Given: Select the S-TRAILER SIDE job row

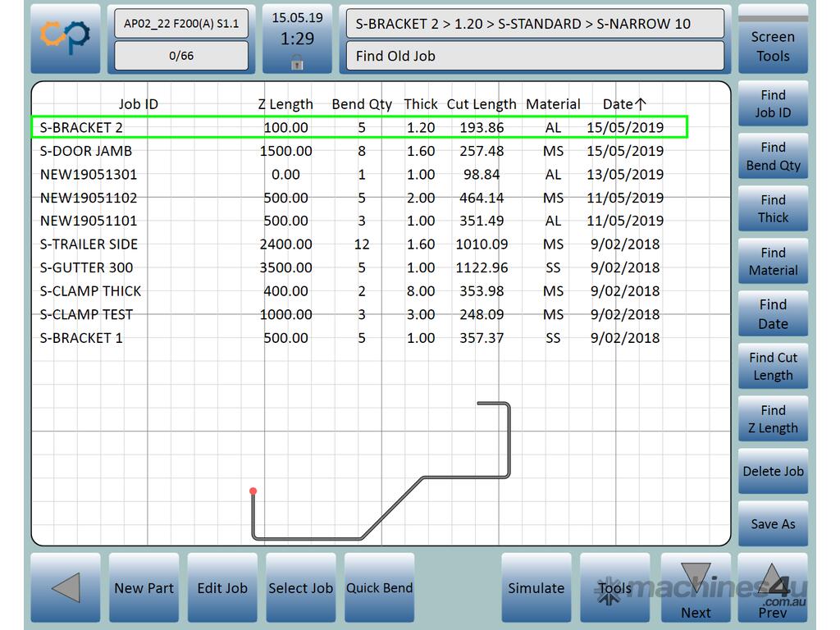Looking at the screenshot, I should click(x=89, y=244).
